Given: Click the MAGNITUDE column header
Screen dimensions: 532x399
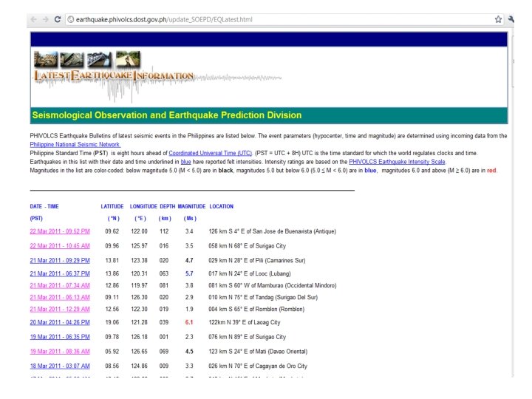Looking at the screenshot, I should pos(191,206).
